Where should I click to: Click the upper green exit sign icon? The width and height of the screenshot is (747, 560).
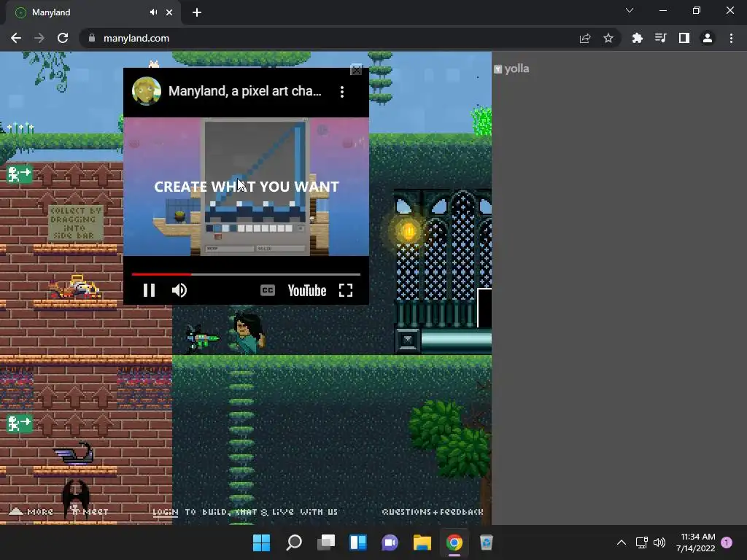(x=20, y=174)
